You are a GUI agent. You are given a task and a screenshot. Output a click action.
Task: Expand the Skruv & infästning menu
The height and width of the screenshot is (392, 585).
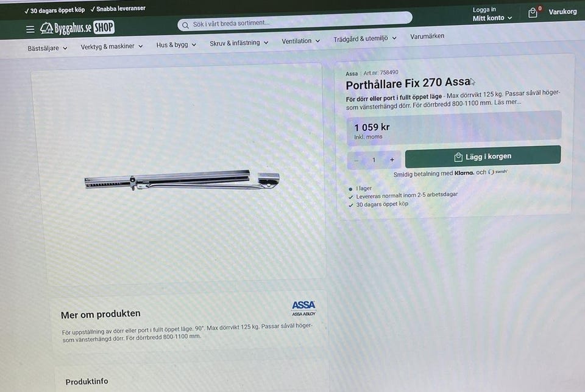pyautogui.click(x=239, y=43)
